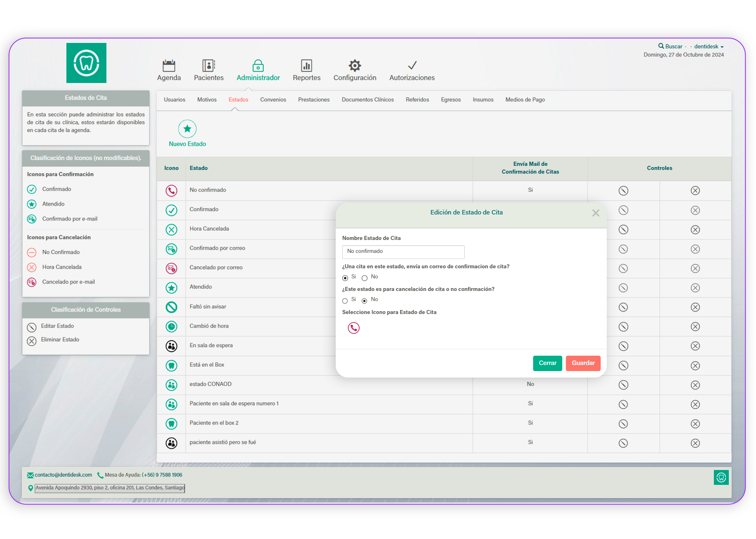This screenshot has width=756, height=539.
Task: Click the Nuevo Estado star icon
Action: coord(187,129)
